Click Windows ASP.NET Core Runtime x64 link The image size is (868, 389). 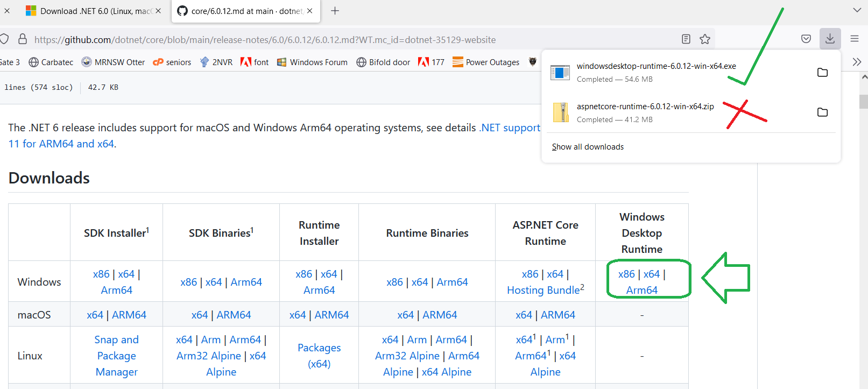(x=555, y=274)
